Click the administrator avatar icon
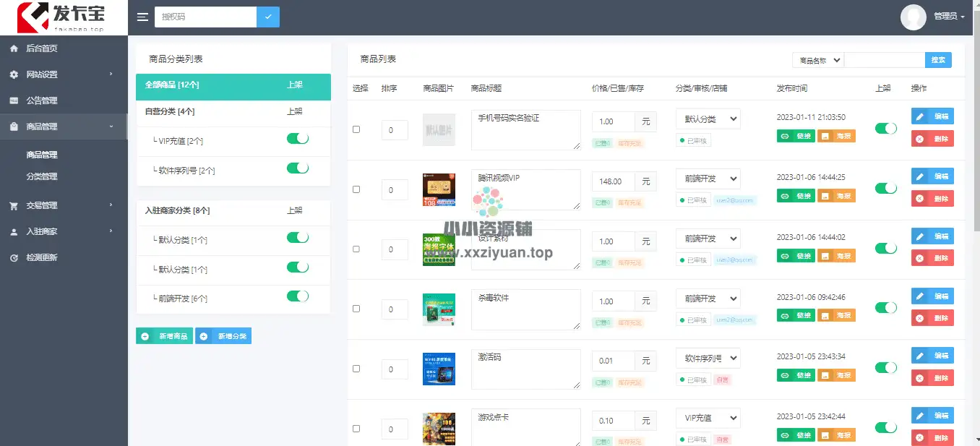 [913, 17]
